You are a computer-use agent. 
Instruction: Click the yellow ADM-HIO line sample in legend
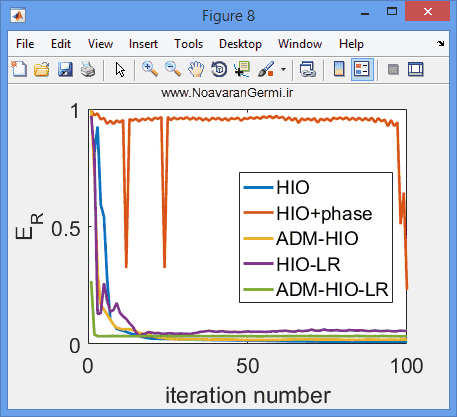click(x=258, y=238)
